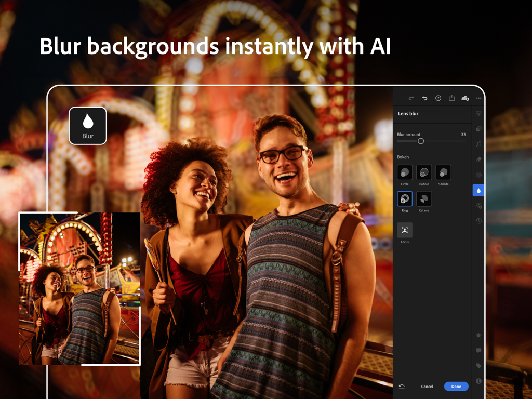Open the Help question-mark icon
Viewport: 532px width, 399px height.
tap(438, 98)
